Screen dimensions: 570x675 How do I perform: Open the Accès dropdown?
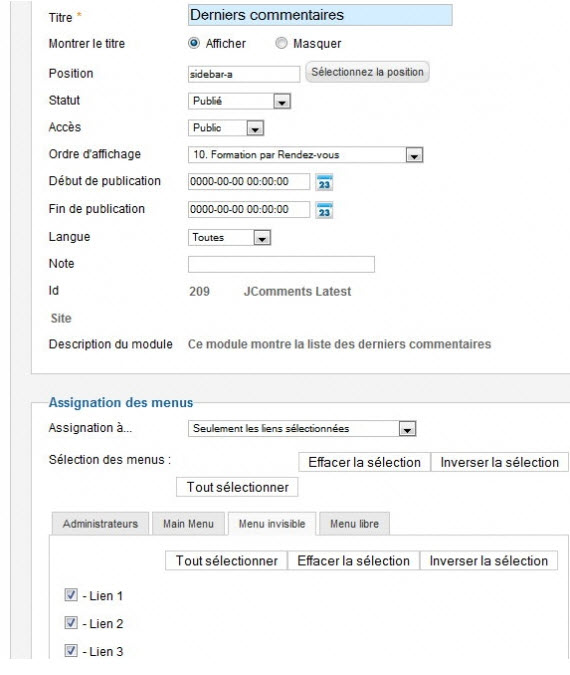[226, 128]
